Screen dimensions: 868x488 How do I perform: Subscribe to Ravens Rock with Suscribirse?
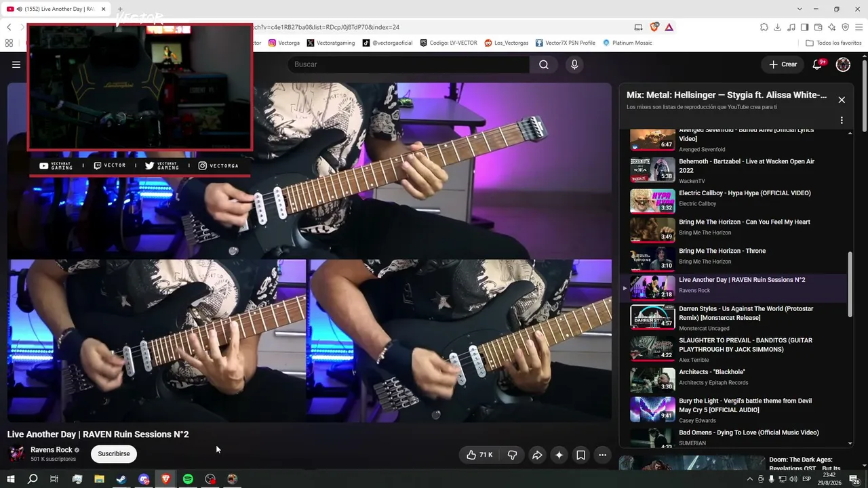[114, 453]
